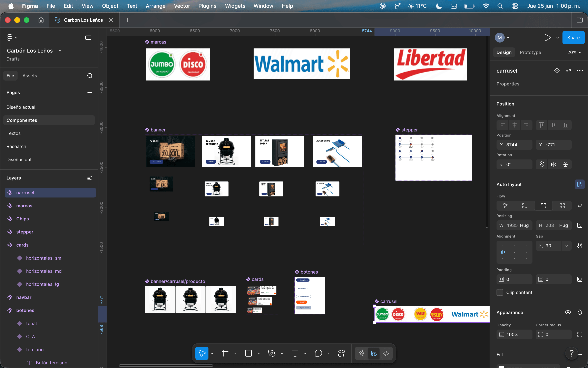
Task: Open a new tab with plus
Action: (127, 20)
